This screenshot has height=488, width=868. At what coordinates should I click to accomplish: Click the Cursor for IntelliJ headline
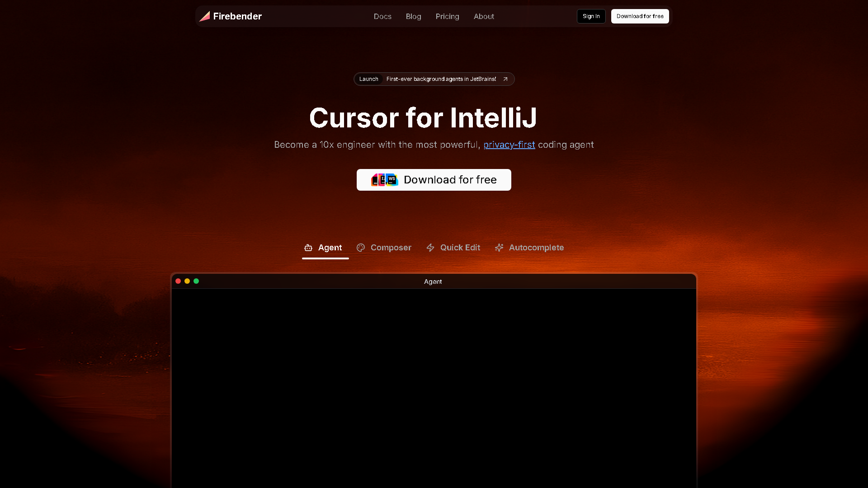pyautogui.click(x=423, y=117)
